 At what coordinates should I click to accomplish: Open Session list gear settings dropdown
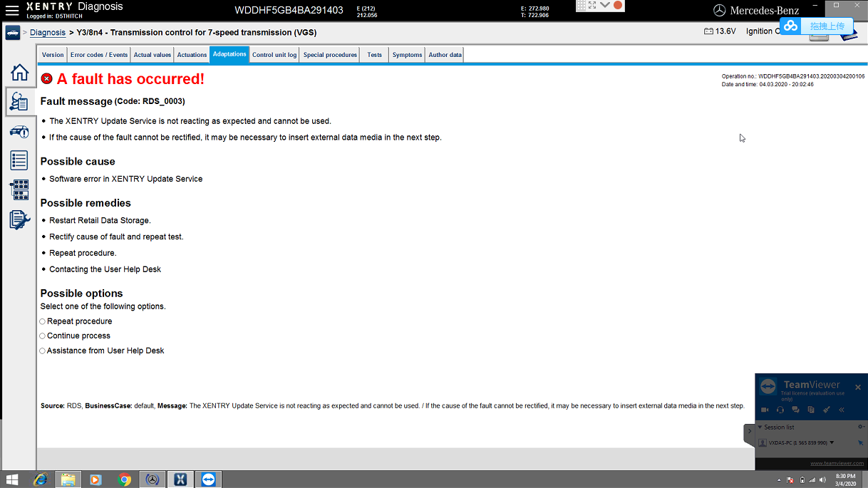[x=861, y=427]
